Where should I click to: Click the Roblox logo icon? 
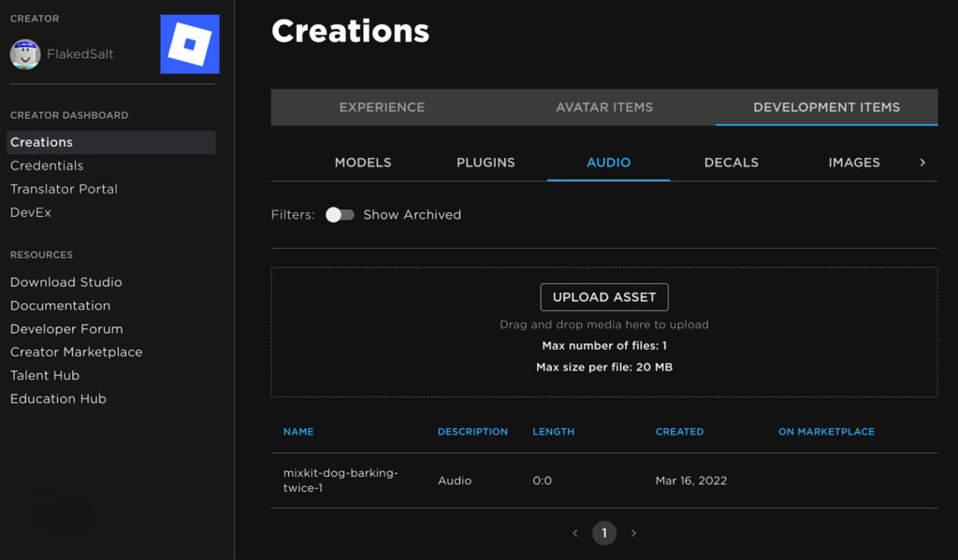tap(190, 43)
